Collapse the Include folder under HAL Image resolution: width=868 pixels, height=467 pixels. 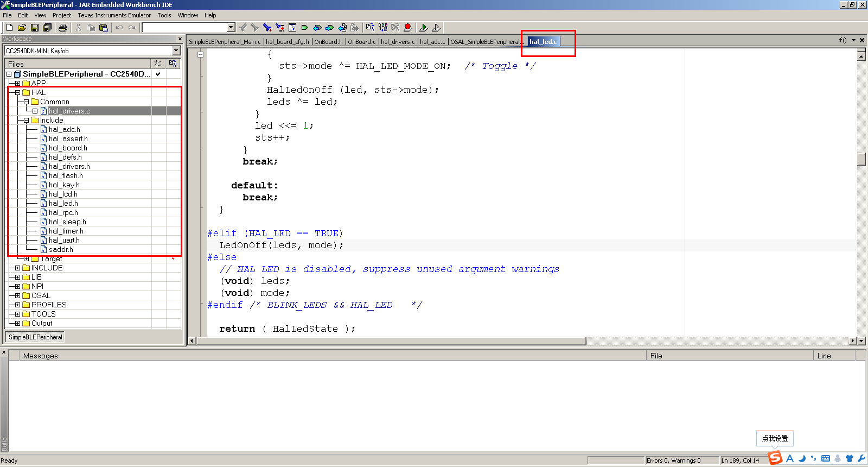26,120
